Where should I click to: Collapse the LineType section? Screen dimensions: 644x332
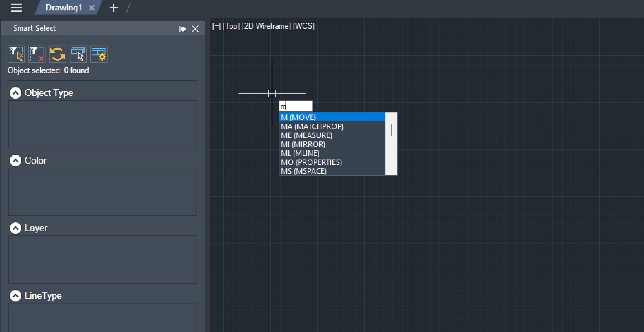(16, 296)
